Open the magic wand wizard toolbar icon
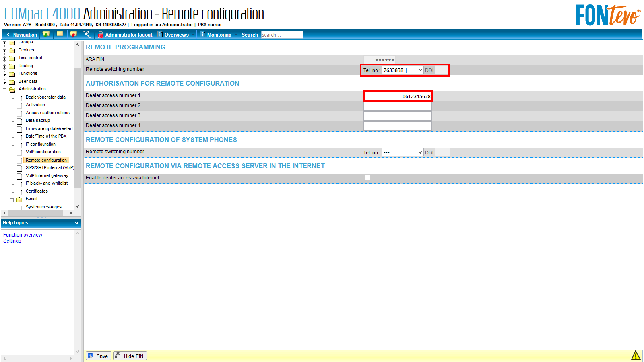The width and height of the screenshot is (644, 362). 87,34
